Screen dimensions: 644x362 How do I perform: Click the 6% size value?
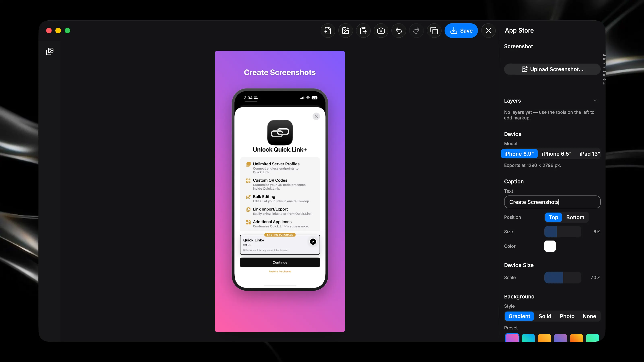click(x=597, y=232)
